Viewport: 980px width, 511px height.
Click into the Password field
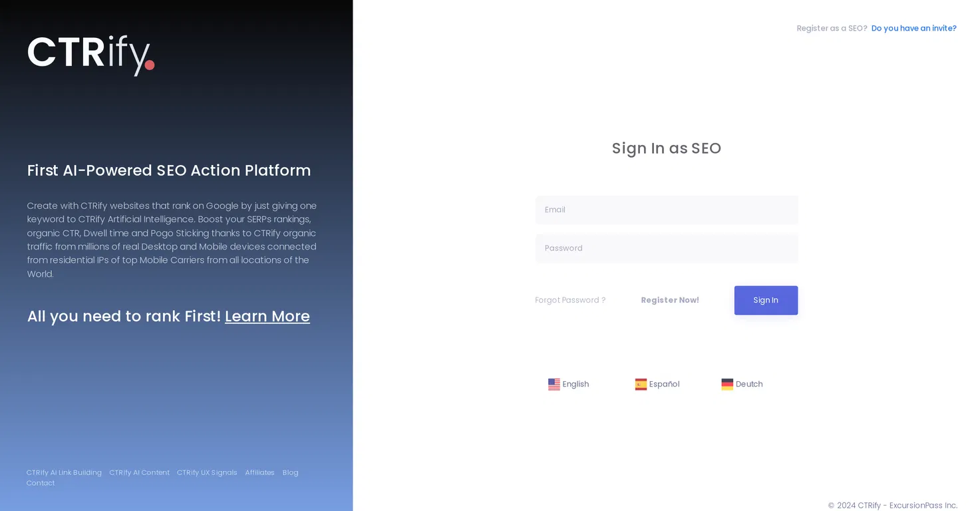pyautogui.click(x=666, y=248)
